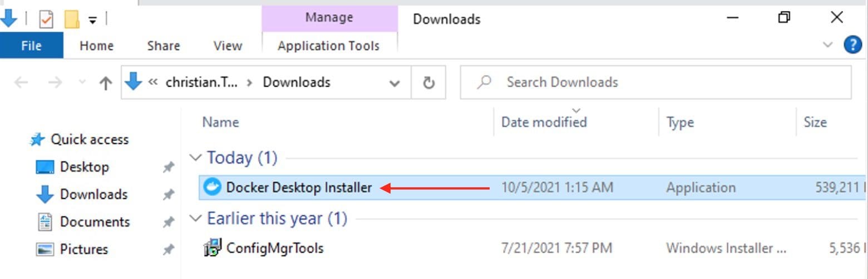The width and height of the screenshot is (868, 279).
Task: Sort files by the Name column header
Action: 220,122
